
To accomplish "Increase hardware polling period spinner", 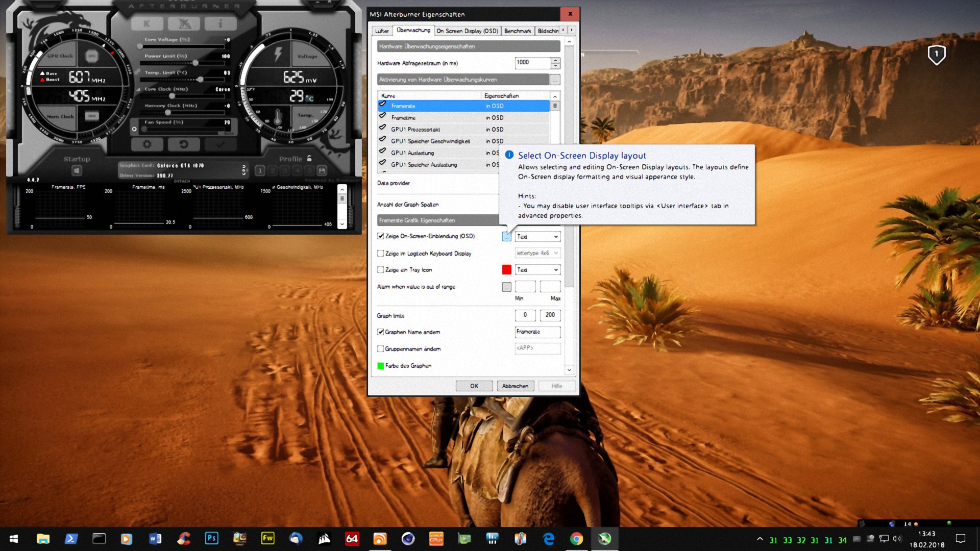I will (x=555, y=60).
